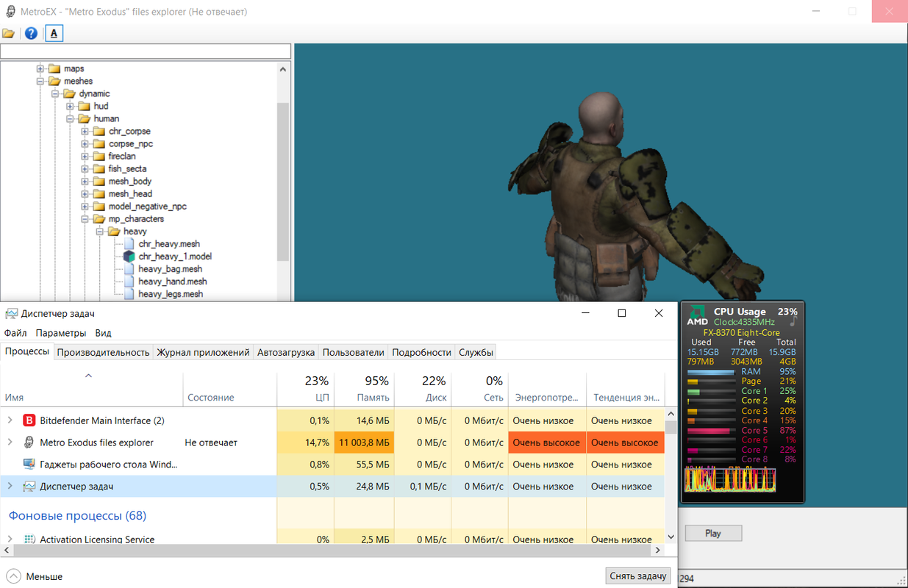Screen dimensions: 908x588
Task: Collapse the meshes tree node
Action: (x=40, y=81)
